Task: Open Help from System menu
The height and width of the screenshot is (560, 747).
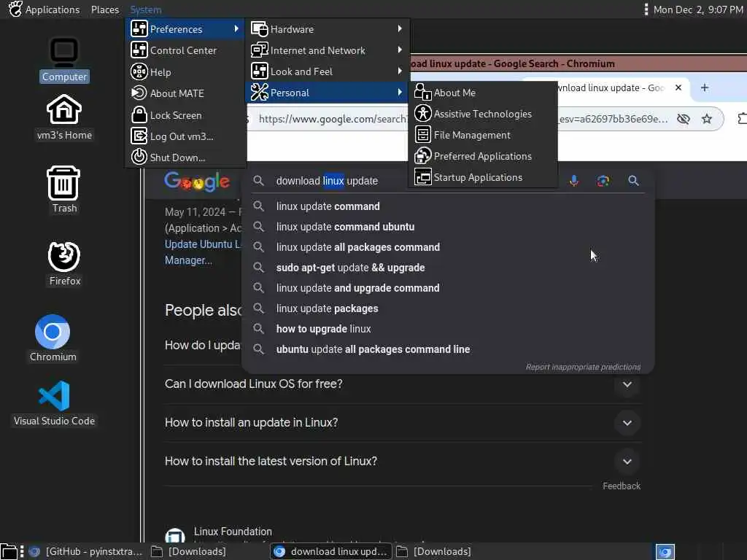Action: pos(185,72)
